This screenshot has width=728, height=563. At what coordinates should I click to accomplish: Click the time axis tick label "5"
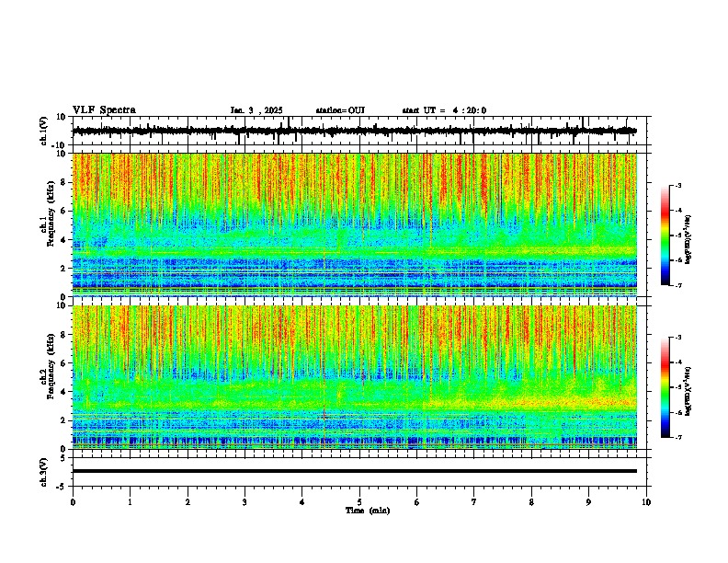coord(359,502)
